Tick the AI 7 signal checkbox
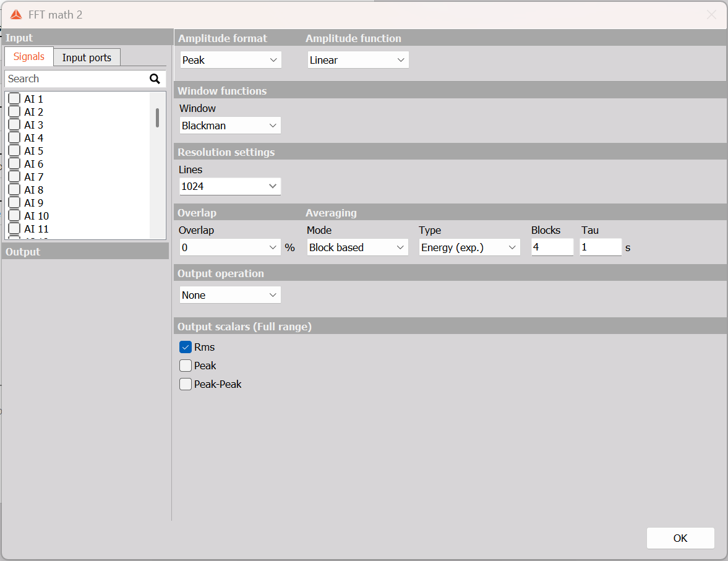 click(x=14, y=176)
